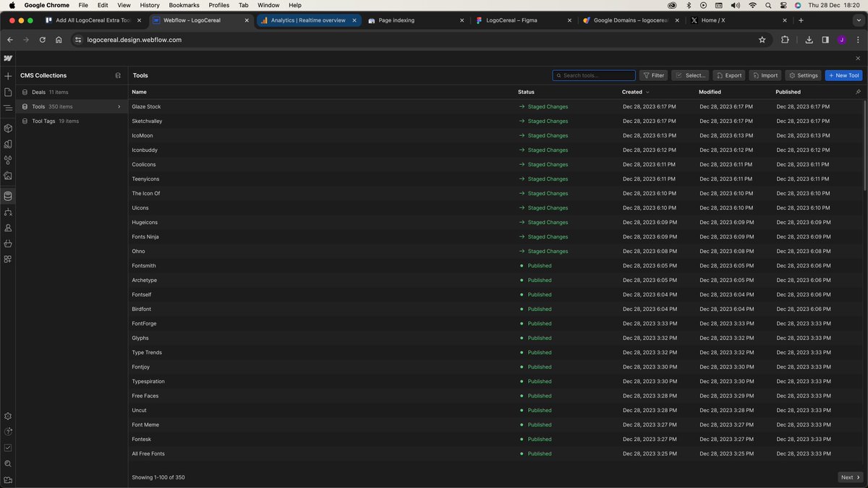The height and width of the screenshot is (488, 868).
Task: Open Chrome profile J avatar
Action: (x=842, y=40)
